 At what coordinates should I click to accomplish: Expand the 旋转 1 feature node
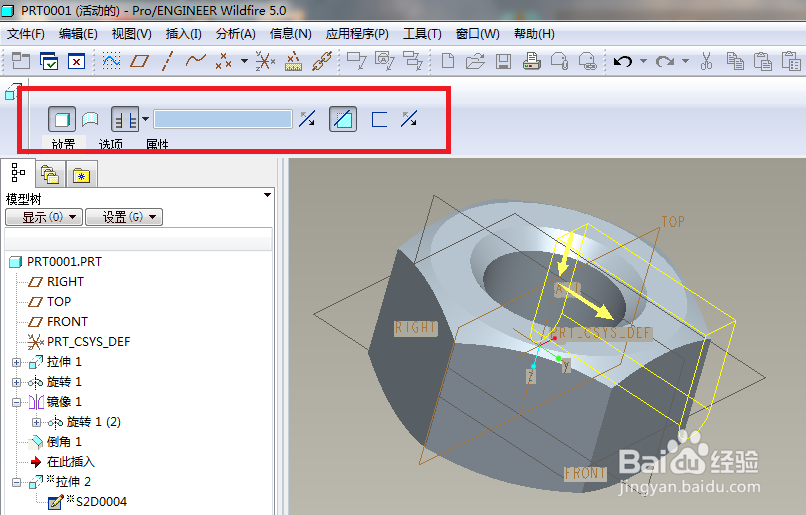(16, 382)
